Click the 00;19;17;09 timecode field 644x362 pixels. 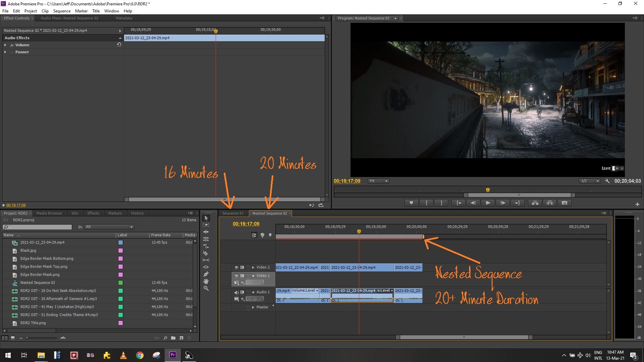click(x=246, y=224)
